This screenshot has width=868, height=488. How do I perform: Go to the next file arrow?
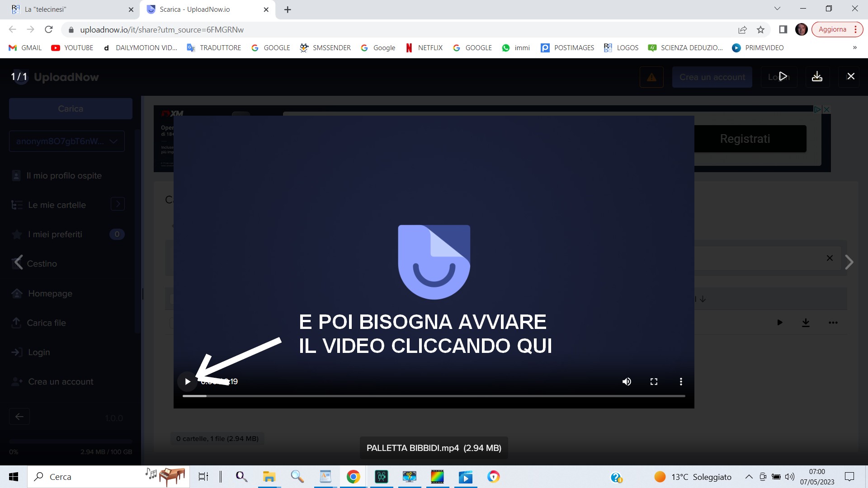(x=849, y=262)
